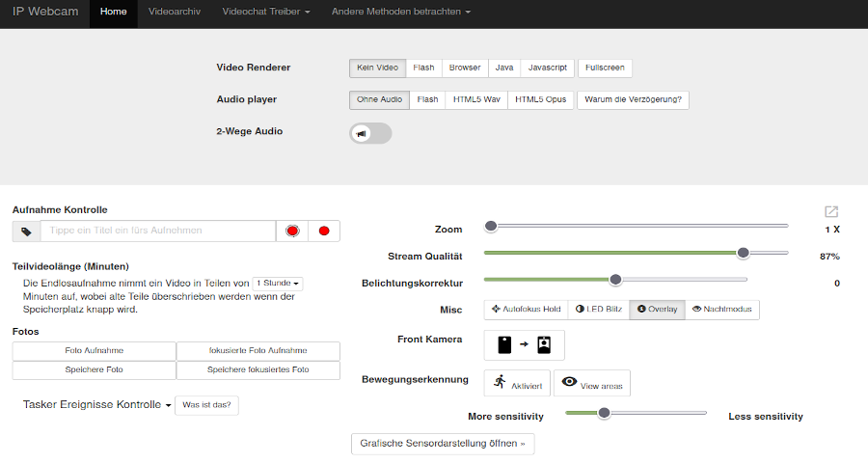The height and width of the screenshot is (463, 868).
Task: Click the Belichtungskorrektur slider handle
Action: 615,280
